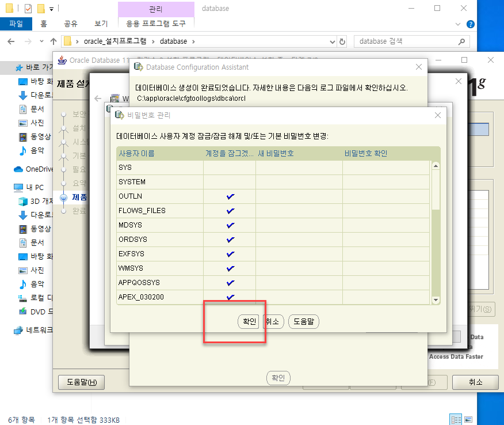
Task: Switch to large icons view
Action: point(468,420)
